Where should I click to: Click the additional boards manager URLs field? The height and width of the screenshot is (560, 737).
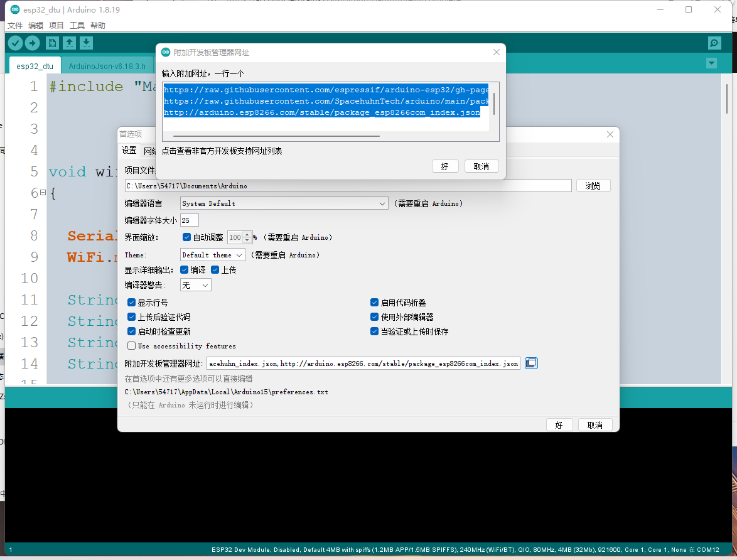coord(363,363)
